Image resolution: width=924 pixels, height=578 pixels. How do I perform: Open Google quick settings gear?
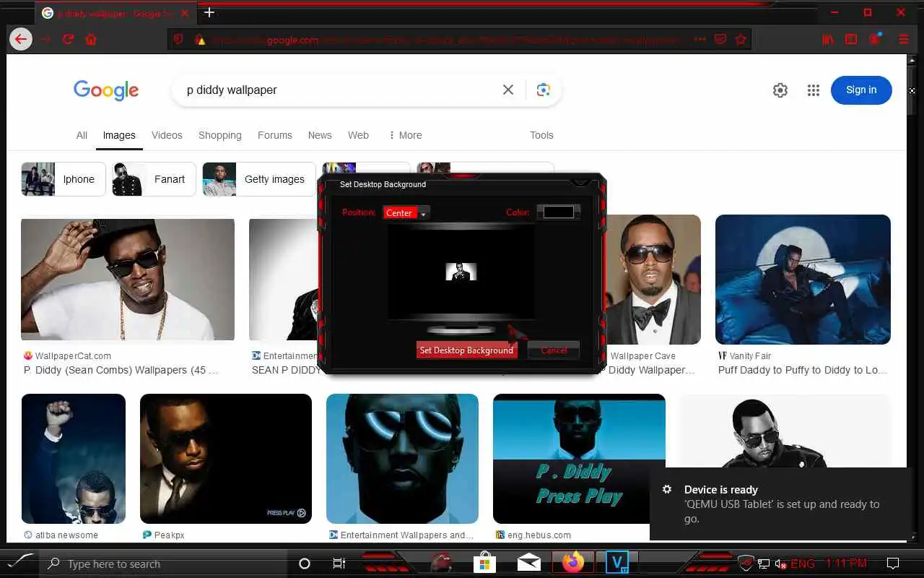[780, 90]
